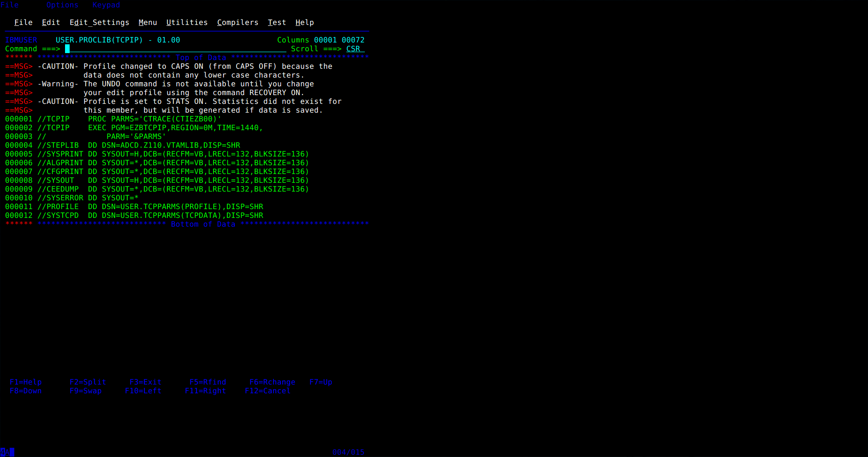
Task: Click the Scroll CSR field
Action: (355, 48)
